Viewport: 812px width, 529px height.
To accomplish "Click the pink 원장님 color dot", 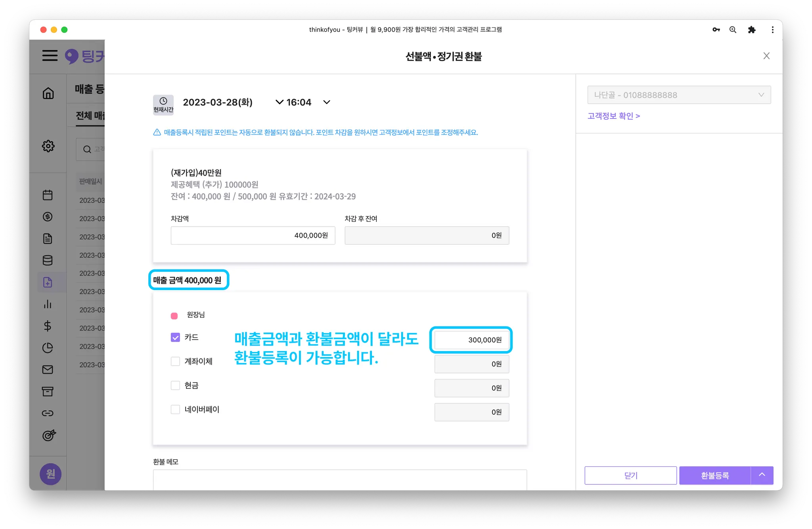I will (x=174, y=315).
